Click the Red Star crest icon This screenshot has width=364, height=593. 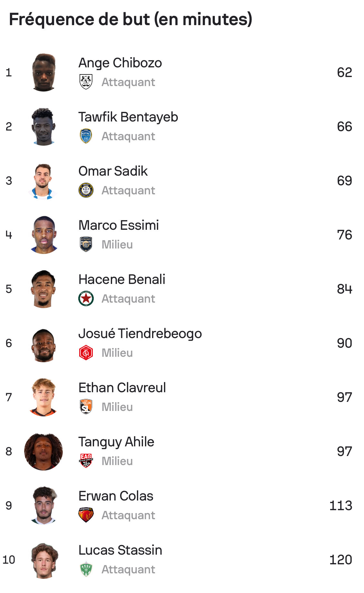[86, 298]
